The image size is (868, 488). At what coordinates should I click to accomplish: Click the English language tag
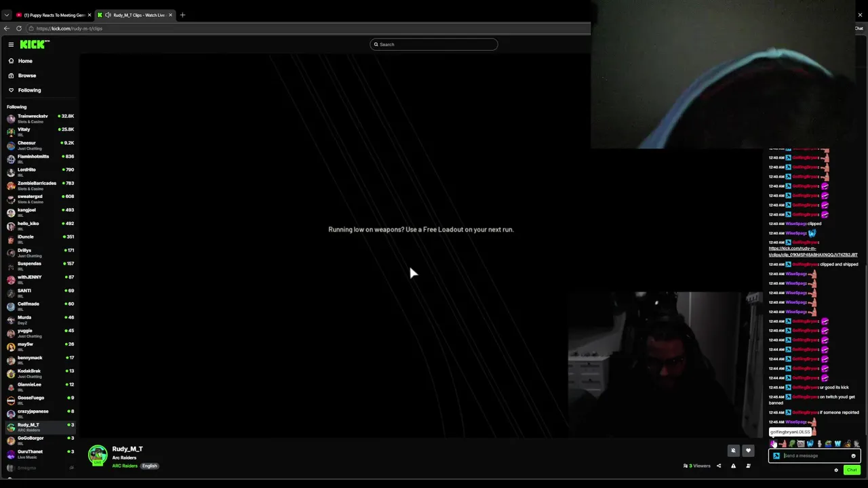coord(149,466)
